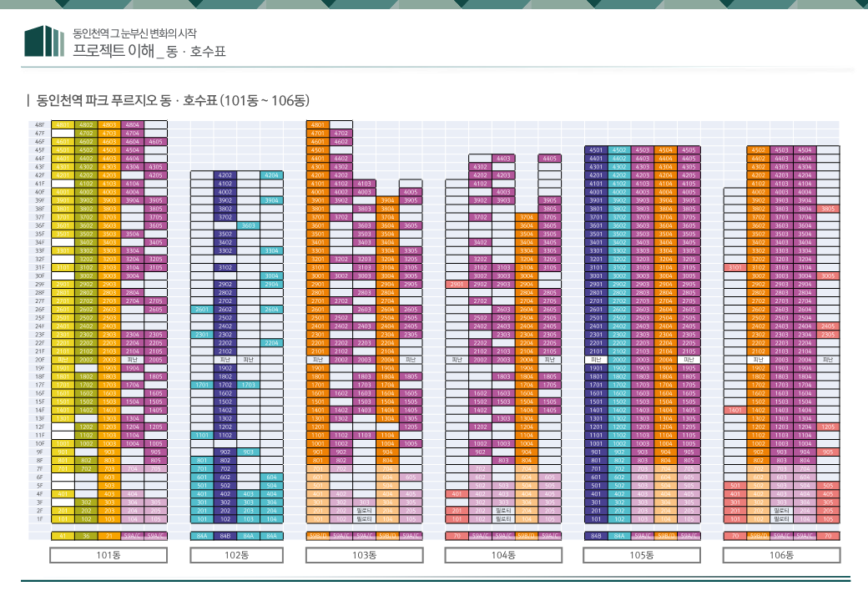The height and width of the screenshot is (601, 868).
Task: Select the 1F floor row label
Action: [x=39, y=518]
